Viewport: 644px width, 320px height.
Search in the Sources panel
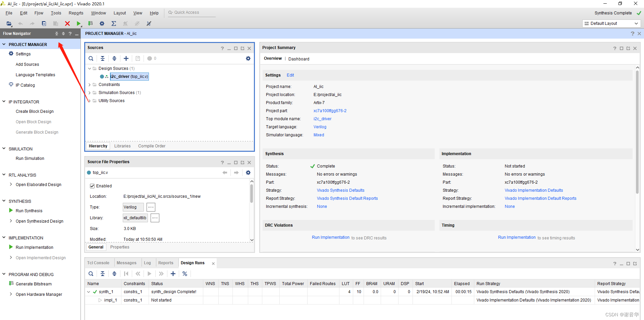[91, 58]
